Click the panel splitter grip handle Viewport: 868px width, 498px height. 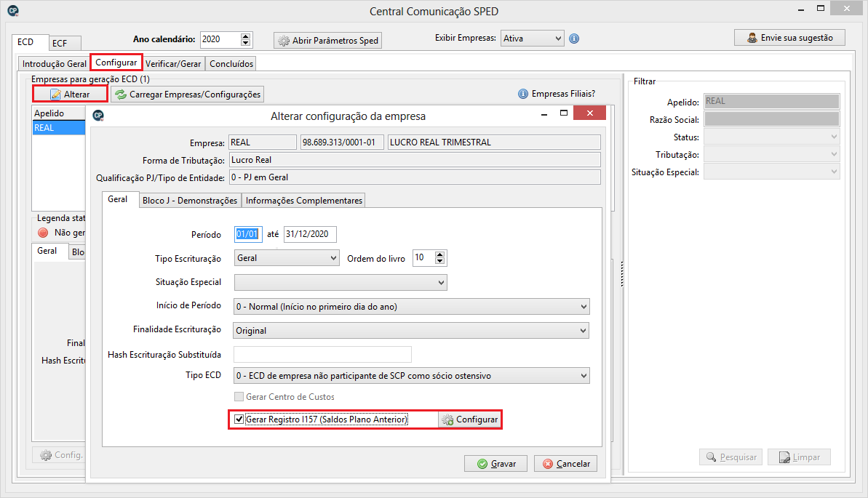622,274
